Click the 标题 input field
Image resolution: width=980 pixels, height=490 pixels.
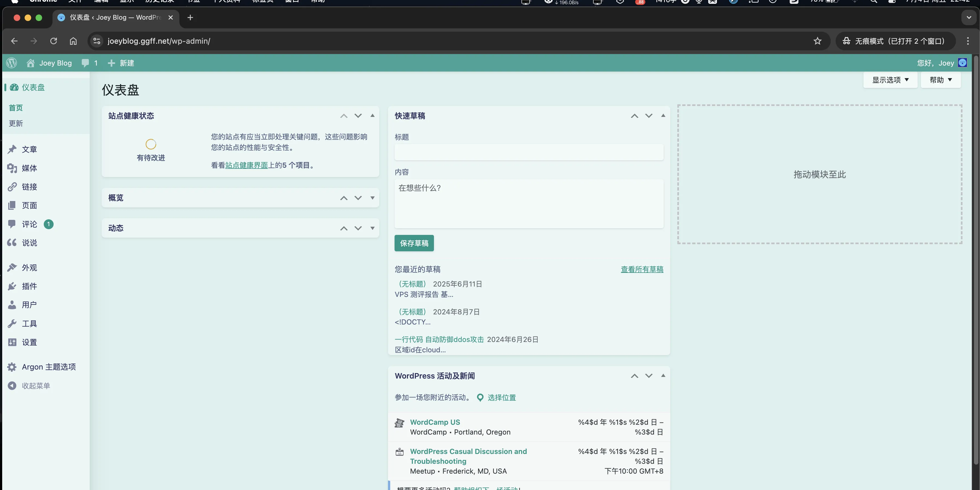tap(529, 152)
